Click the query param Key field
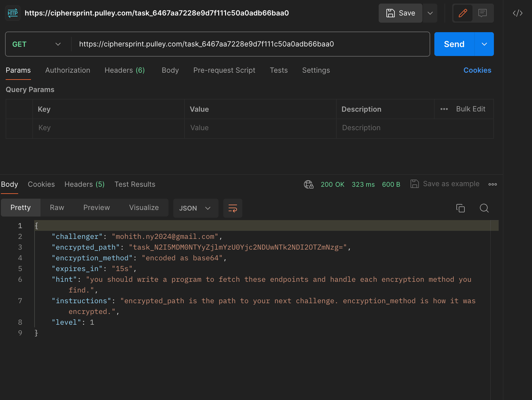 [108, 128]
